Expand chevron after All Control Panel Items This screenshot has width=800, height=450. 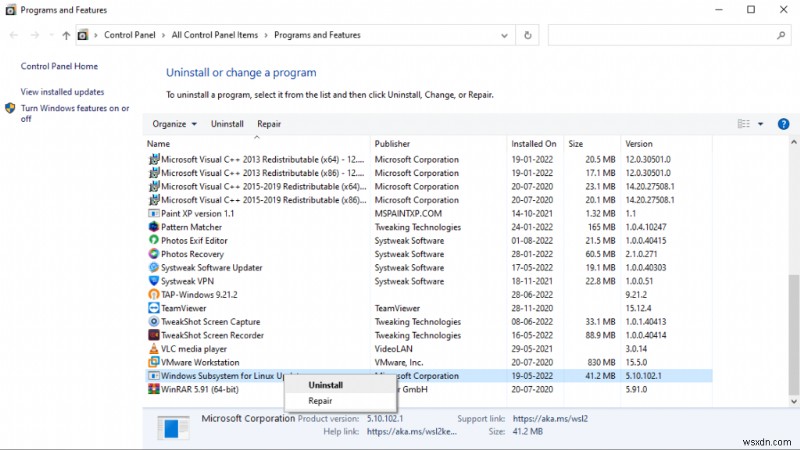click(x=266, y=35)
